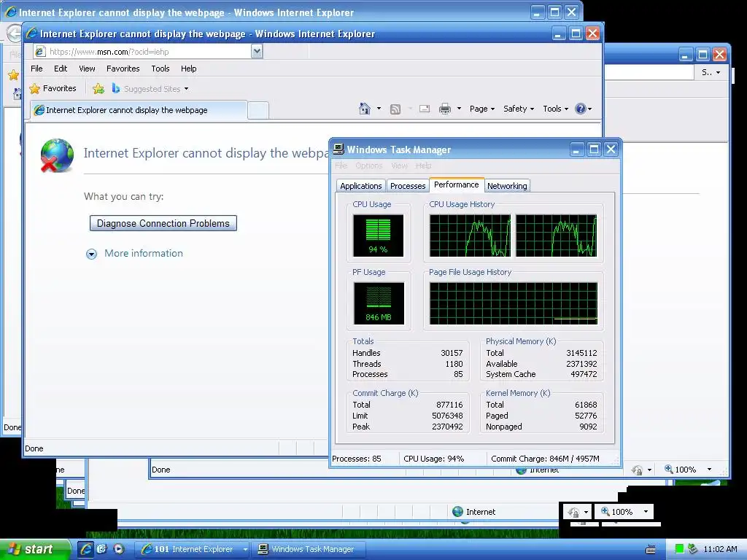Click the IE logo in front window title bar
The image size is (747, 560).
[32, 34]
